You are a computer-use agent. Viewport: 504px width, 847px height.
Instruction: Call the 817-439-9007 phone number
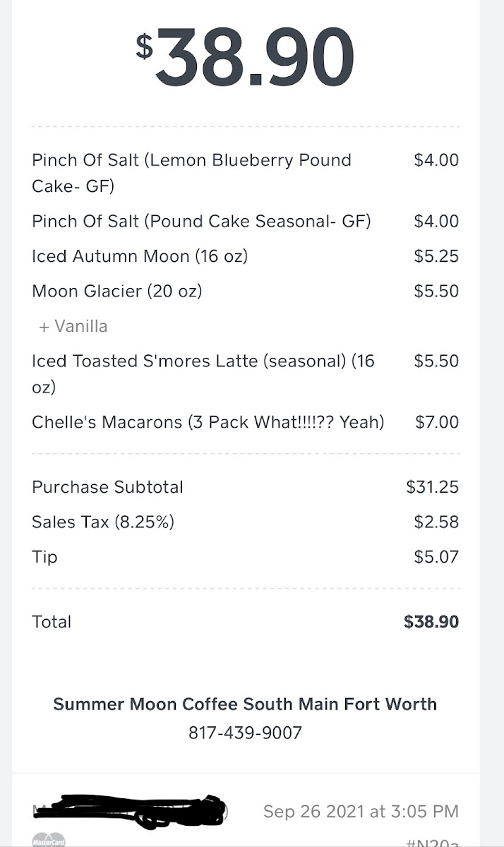pos(245,733)
